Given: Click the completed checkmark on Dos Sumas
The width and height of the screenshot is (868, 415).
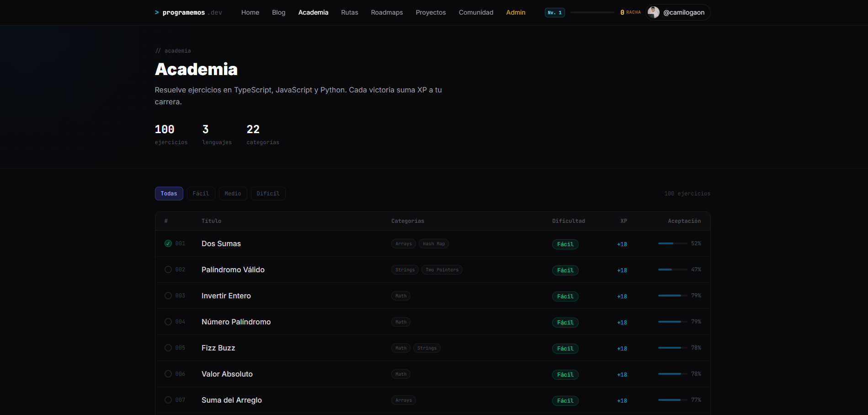Looking at the screenshot, I should click(x=168, y=243).
